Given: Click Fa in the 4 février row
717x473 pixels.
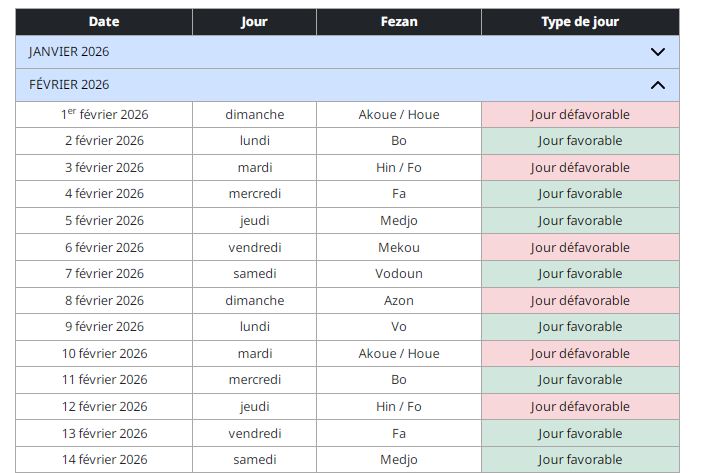Looking at the screenshot, I should (x=399, y=194).
